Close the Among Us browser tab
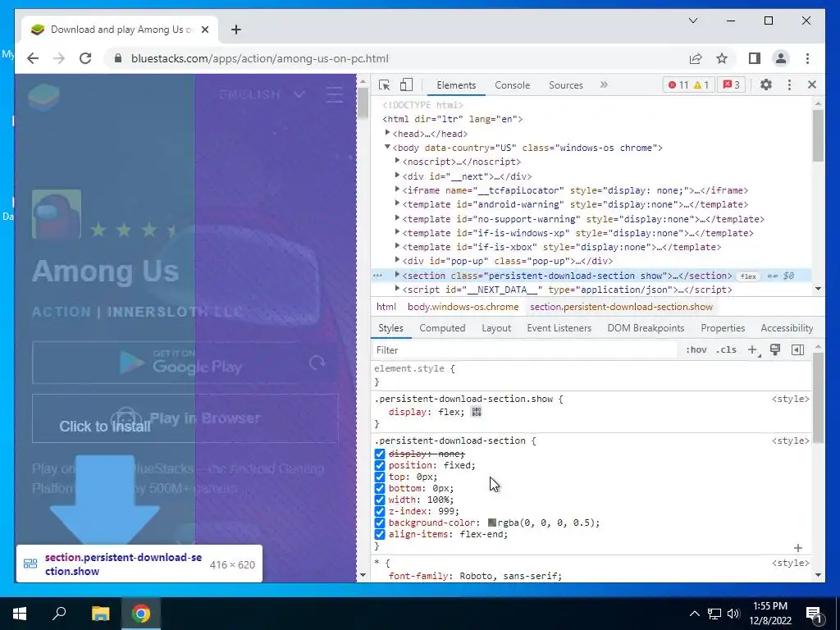This screenshot has height=630, width=840. click(204, 30)
